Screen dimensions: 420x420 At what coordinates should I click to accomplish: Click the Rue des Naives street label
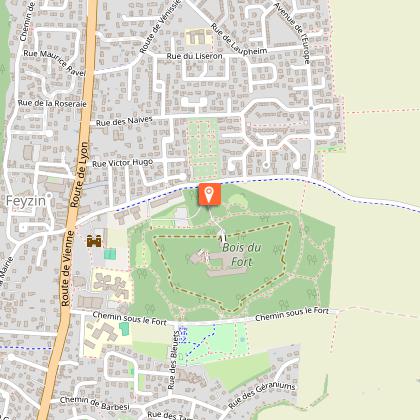(x=124, y=121)
